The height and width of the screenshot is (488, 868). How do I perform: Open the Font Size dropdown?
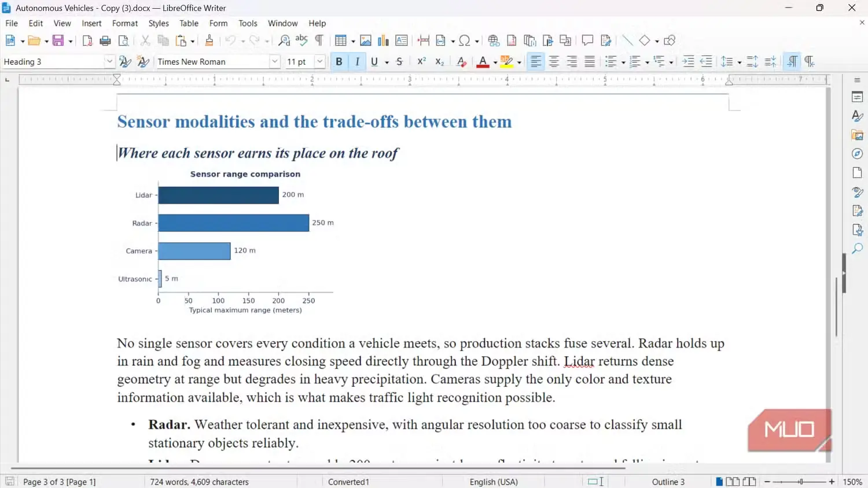coord(319,62)
